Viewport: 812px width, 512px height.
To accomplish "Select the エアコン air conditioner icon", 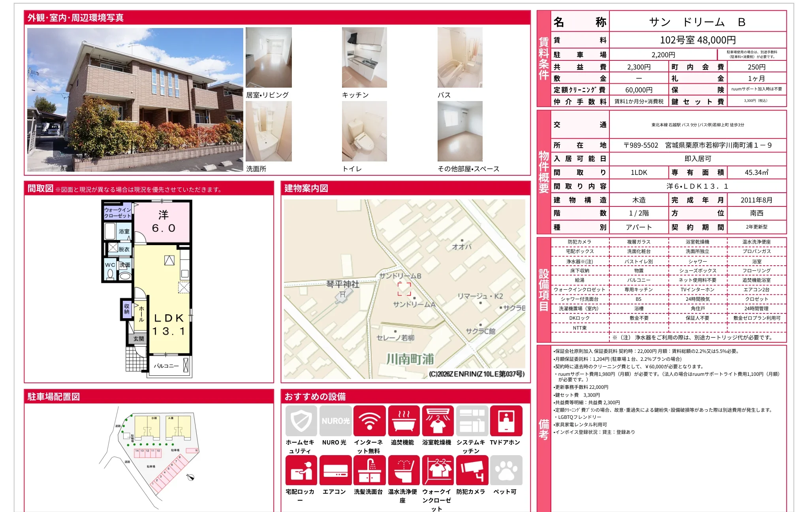I will click(x=336, y=470).
